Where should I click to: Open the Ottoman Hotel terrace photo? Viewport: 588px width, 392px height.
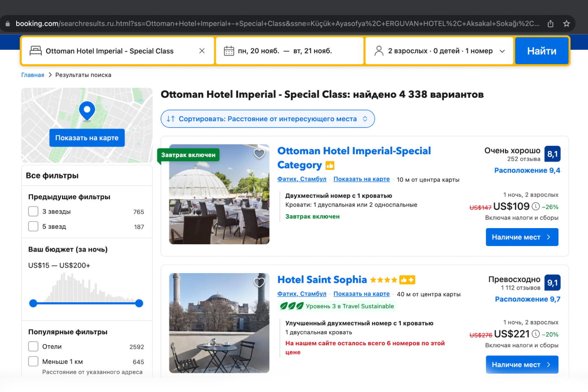pos(219,194)
